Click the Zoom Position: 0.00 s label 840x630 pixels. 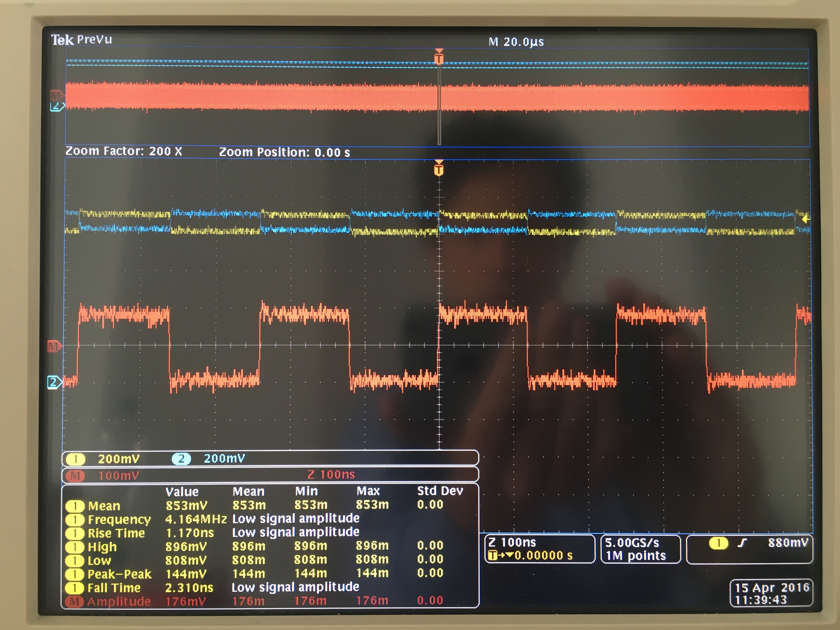coord(284,152)
